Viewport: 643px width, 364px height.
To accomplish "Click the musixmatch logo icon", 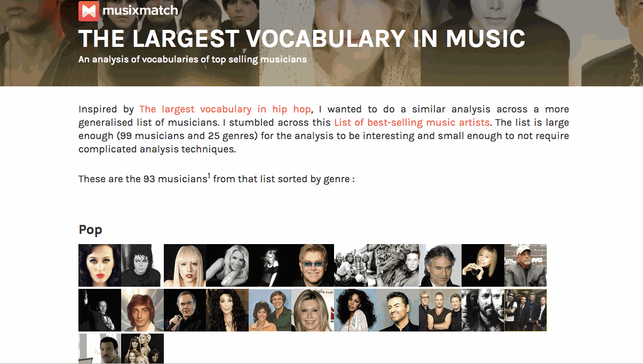I will [x=89, y=11].
